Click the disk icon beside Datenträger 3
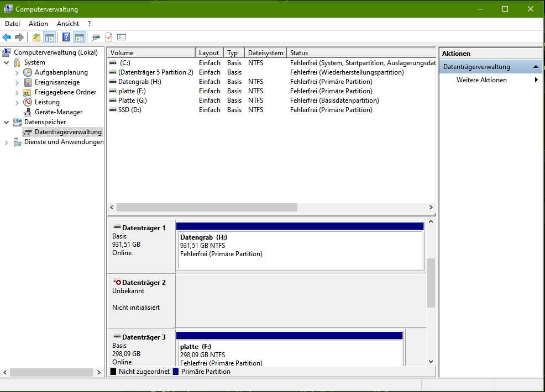 [117, 336]
